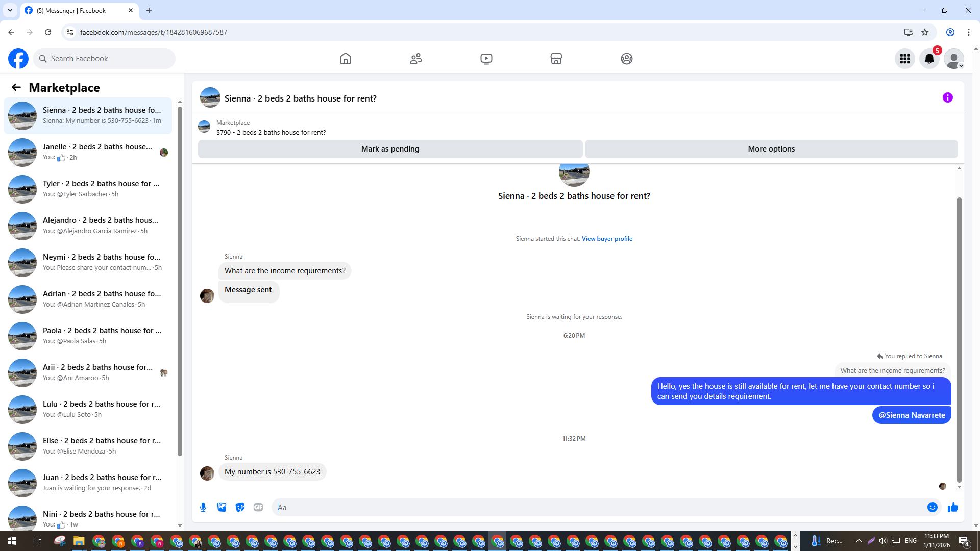Click '$790 - 2 beds 2 baths' listing text
The width and height of the screenshot is (980, 551).
(x=271, y=132)
